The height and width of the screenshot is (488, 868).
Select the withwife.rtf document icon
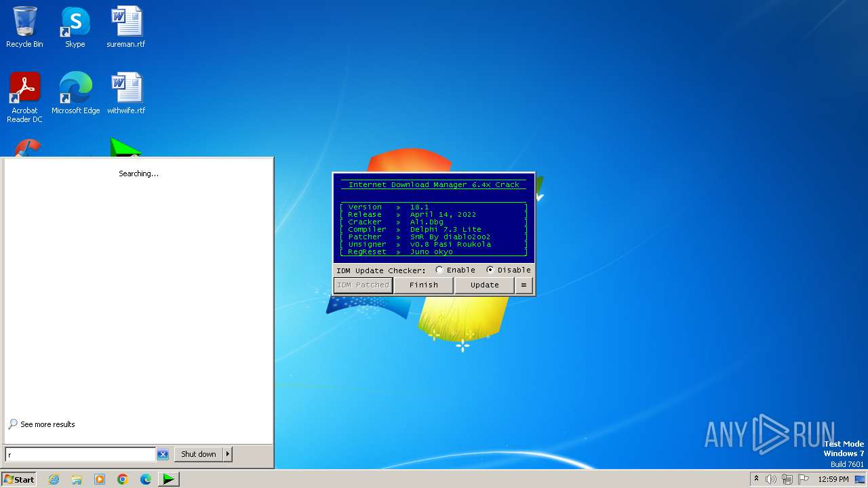pos(126,94)
